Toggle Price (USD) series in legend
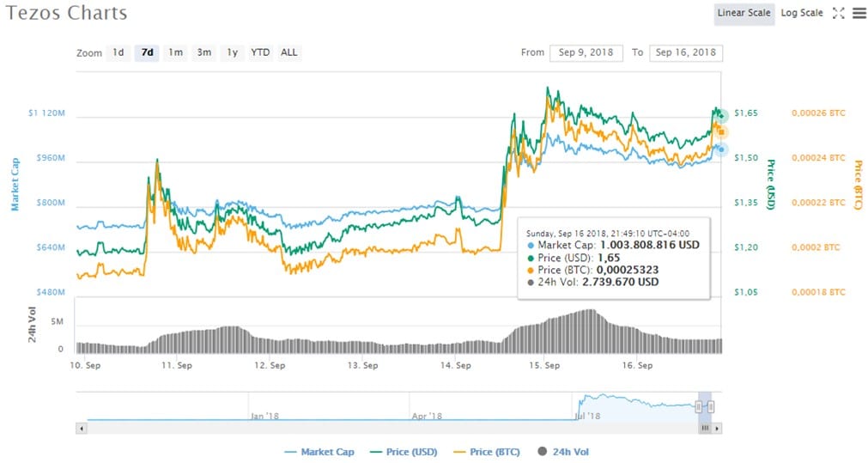This screenshot has height=463, width=868. click(x=404, y=452)
